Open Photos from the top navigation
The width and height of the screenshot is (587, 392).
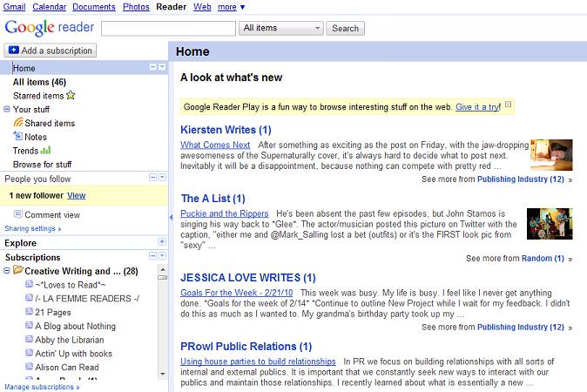click(x=136, y=7)
